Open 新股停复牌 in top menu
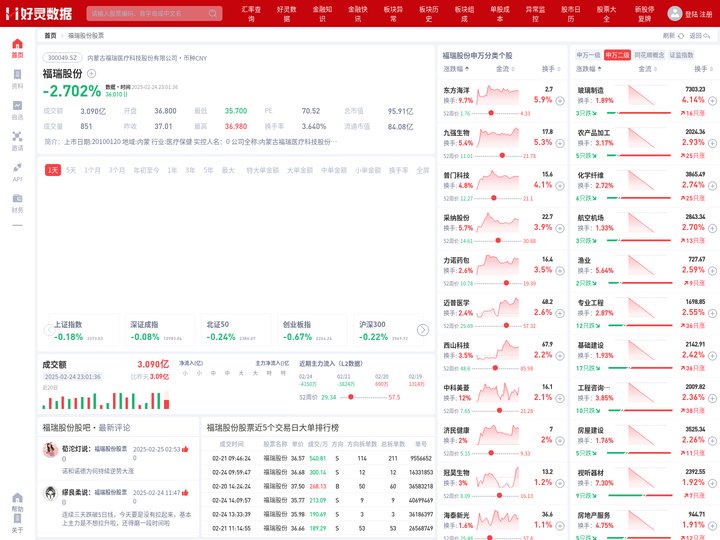Image resolution: width=720 pixels, height=540 pixels. pos(644,14)
